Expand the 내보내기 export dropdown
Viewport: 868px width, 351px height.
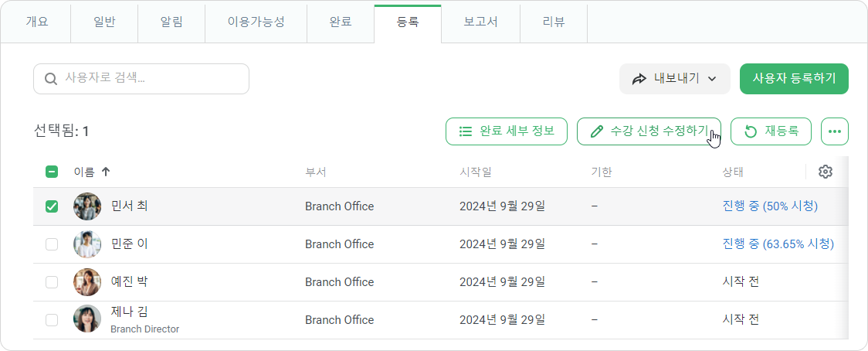[x=675, y=79]
